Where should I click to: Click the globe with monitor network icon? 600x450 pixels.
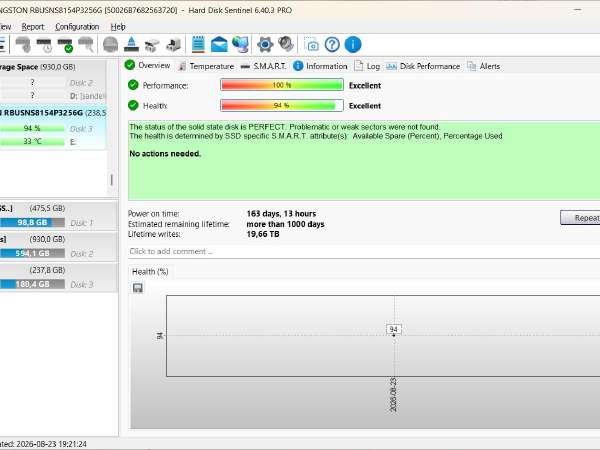pos(241,44)
